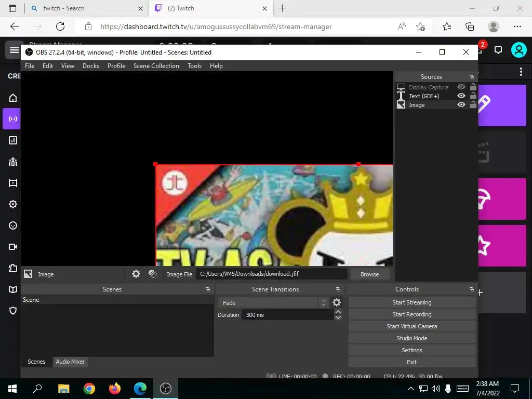This screenshot has height=399, width=532.
Task: Open Creator Camp book icon in Twitch sidebar
Action: (13, 289)
